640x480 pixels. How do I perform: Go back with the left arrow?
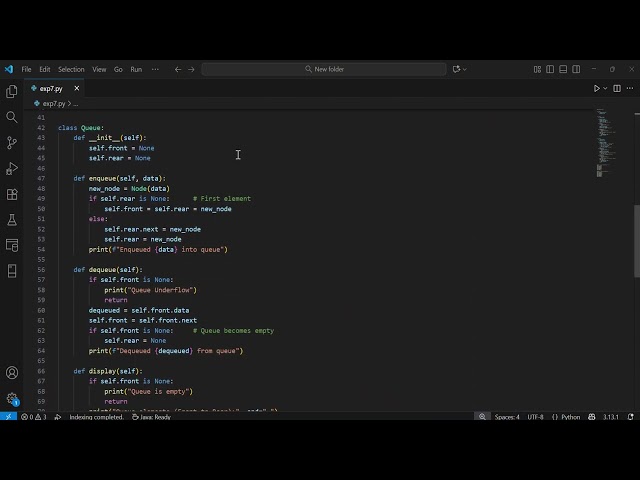(x=178, y=69)
